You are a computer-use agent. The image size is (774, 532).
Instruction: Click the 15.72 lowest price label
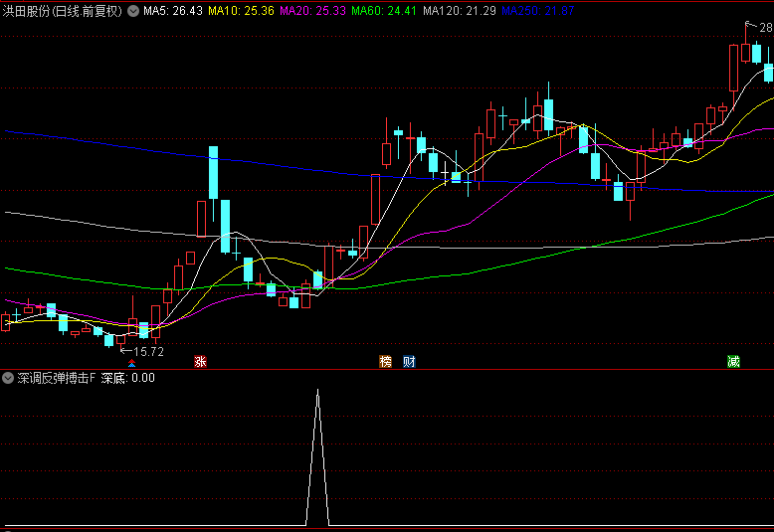[x=148, y=352]
